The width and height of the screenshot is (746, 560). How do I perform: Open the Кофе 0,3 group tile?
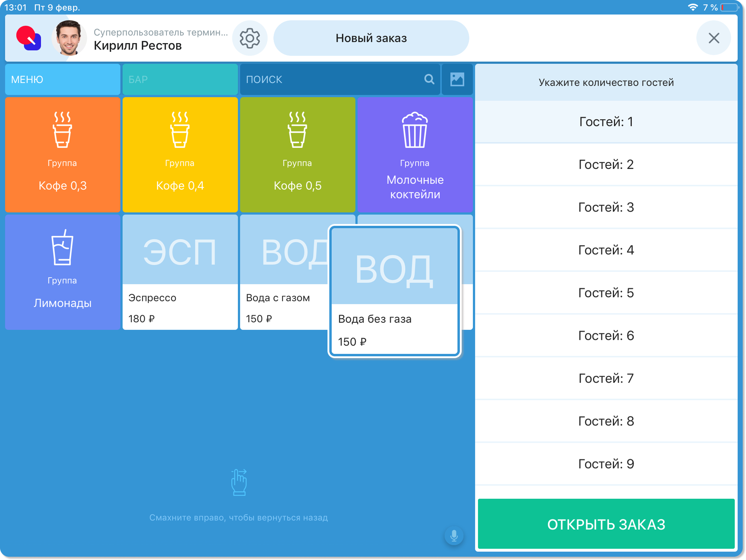click(62, 154)
